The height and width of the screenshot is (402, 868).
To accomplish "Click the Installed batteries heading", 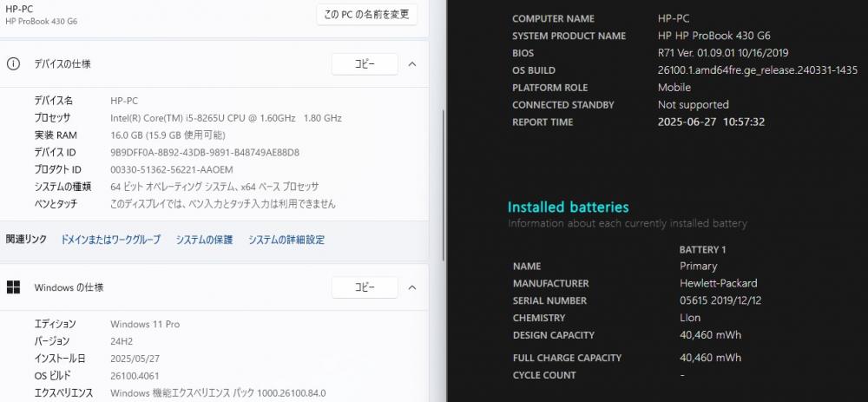I will coord(568,208).
